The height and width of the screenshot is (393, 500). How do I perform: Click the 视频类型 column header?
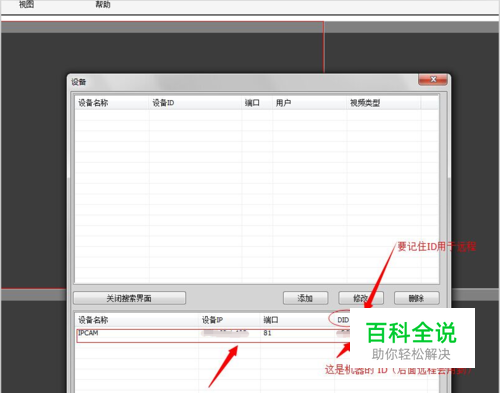coord(384,103)
